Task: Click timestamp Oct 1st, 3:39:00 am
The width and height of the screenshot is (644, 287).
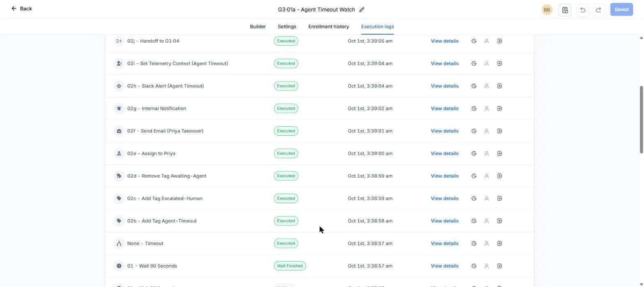Action: (x=370, y=153)
